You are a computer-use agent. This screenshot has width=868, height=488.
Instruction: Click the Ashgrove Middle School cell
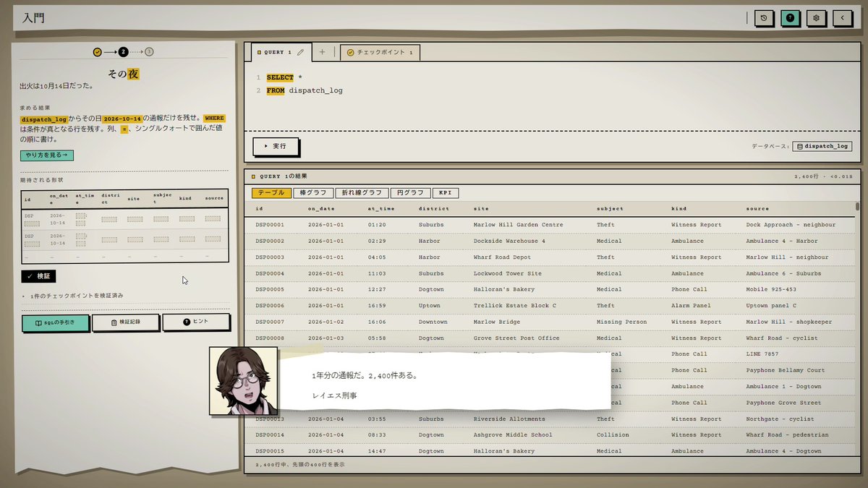coord(513,435)
